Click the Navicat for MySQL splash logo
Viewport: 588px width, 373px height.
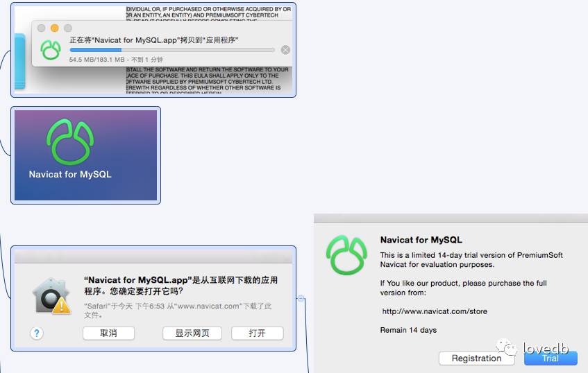(x=70, y=141)
